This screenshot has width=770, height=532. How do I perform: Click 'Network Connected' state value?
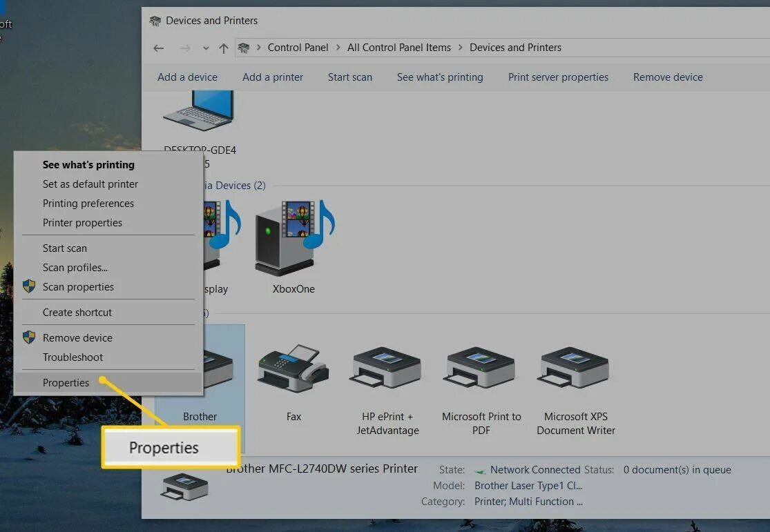click(x=535, y=470)
